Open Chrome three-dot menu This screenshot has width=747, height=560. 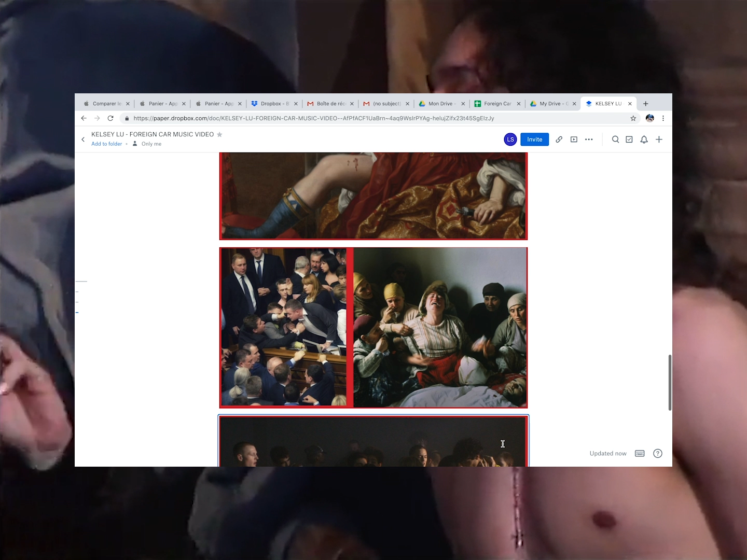[663, 118]
